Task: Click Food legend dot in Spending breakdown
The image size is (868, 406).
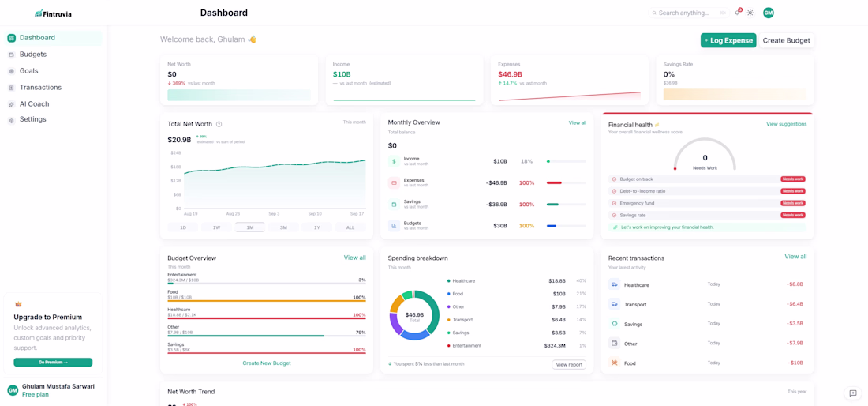Action: click(448, 294)
